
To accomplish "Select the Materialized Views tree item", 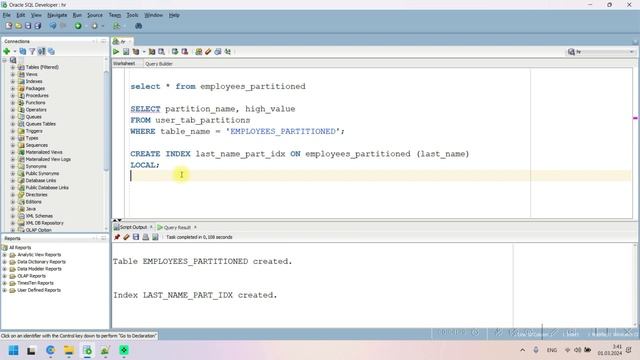I will click(44, 152).
